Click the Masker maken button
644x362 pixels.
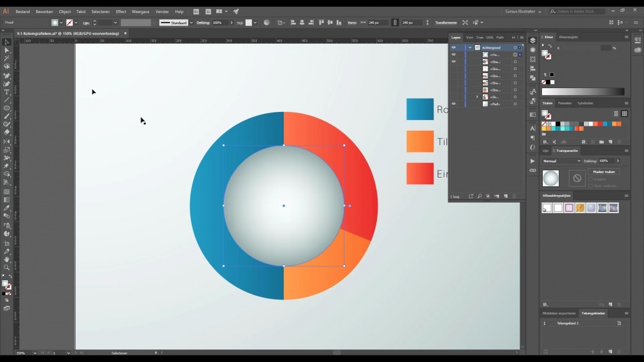[604, 172]
